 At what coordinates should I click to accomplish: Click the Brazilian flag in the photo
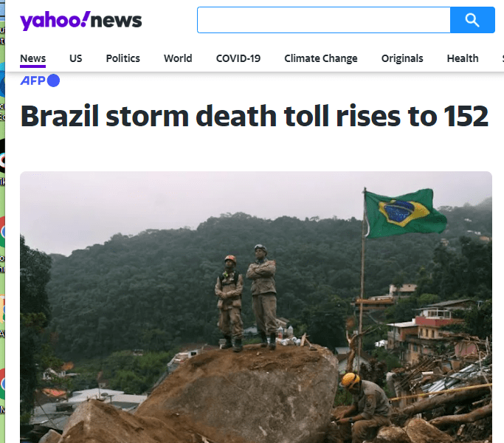pyautogui.click(x=406, y=213)
